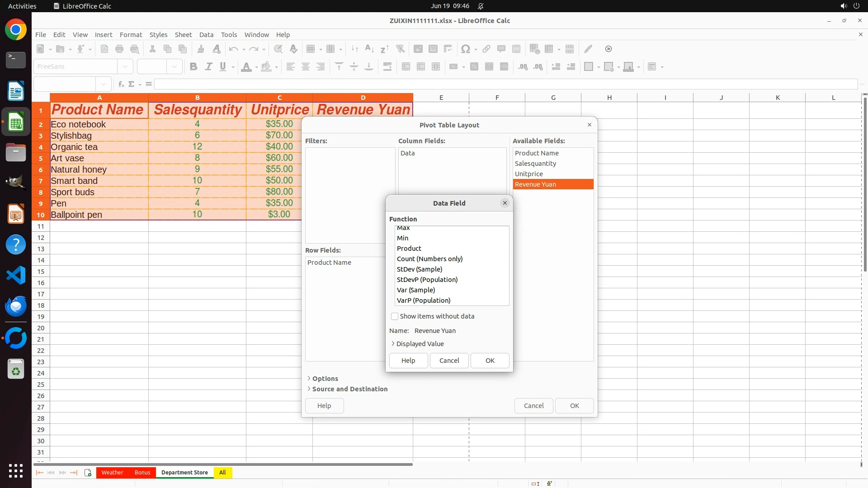Click the Function Wizard icon
868x488 pixels.
click(121, 84)
